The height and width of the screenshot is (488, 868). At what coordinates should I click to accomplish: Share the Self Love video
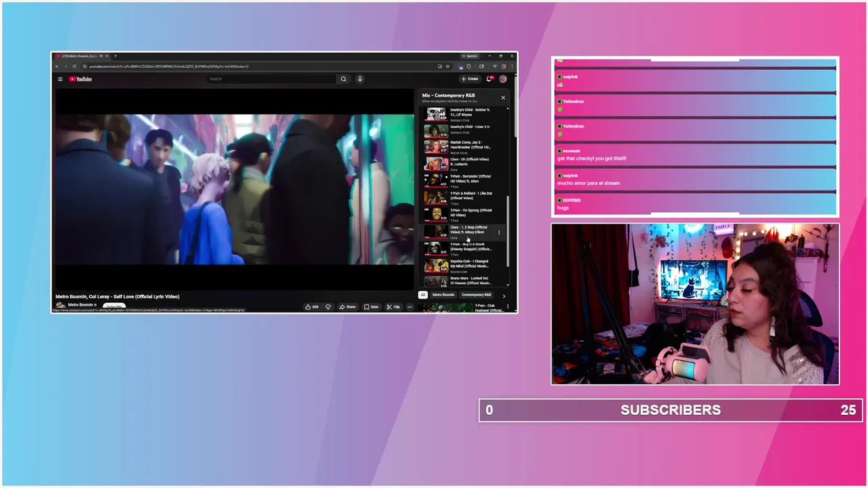coord(347,307)
